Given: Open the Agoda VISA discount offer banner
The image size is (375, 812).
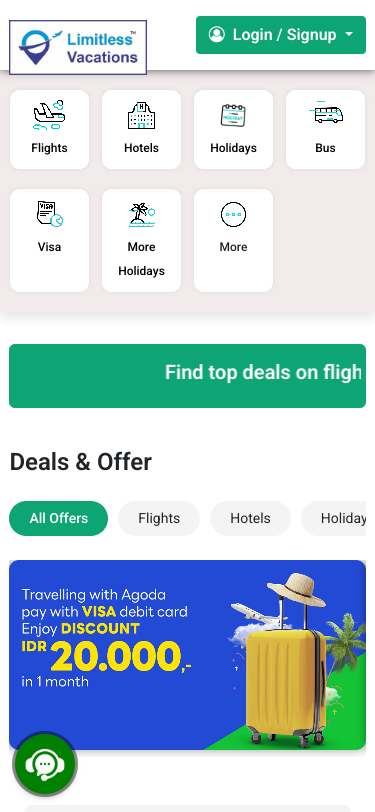Looking at the screenshot, I should (x=188, y=655).
